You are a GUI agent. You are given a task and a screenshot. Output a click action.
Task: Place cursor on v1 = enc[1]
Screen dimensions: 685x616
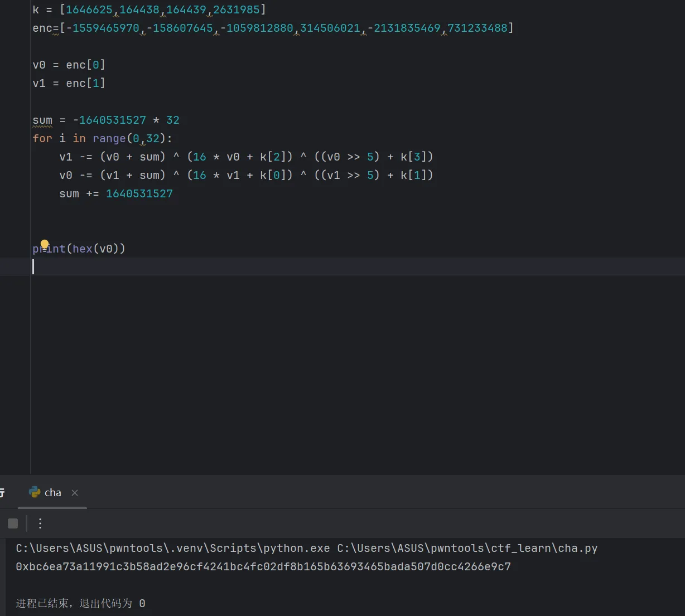tap(69, 83)
